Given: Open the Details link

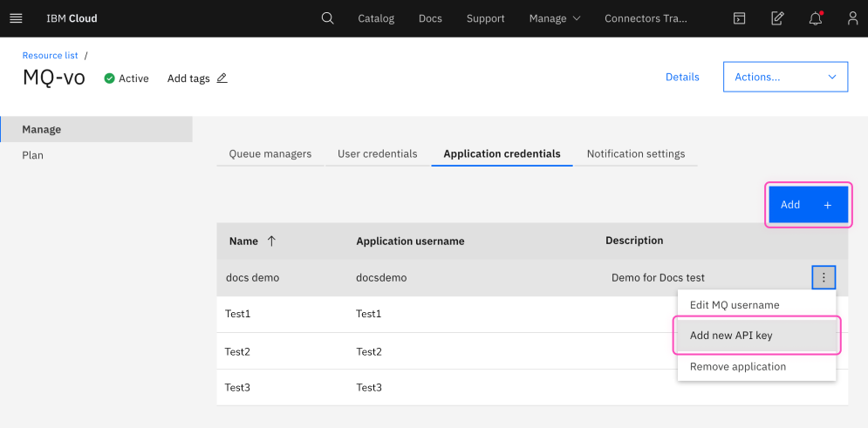Looking at the screenshot, I should pyautogui.click(x=682, y=77).
